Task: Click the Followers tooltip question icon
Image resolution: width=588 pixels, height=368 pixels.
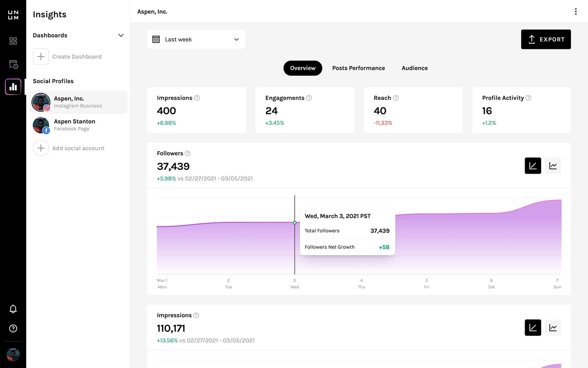Action: point(187,153)
